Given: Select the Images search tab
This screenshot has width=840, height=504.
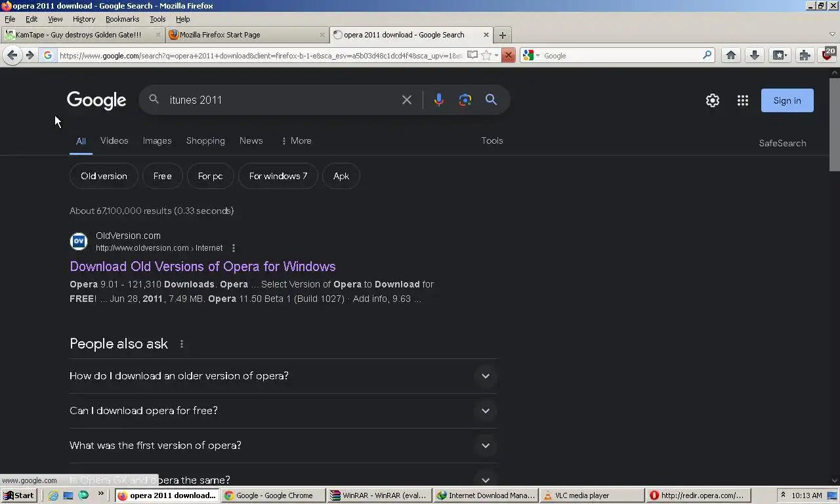Looking at the screenshot, I should pyautogui.click(x=157, y=140).
